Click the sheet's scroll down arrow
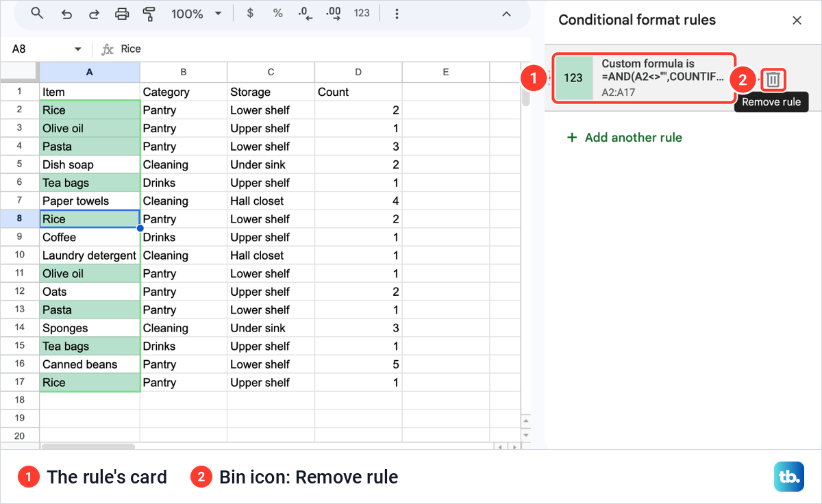 coord(526,434)
